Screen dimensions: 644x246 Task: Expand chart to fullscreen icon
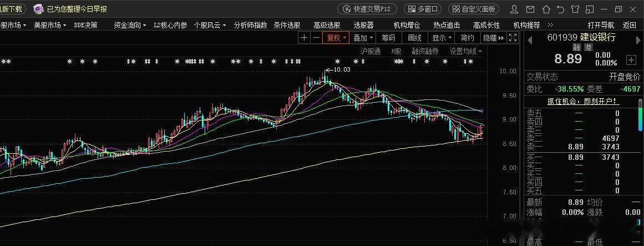[x=513, y=38]
